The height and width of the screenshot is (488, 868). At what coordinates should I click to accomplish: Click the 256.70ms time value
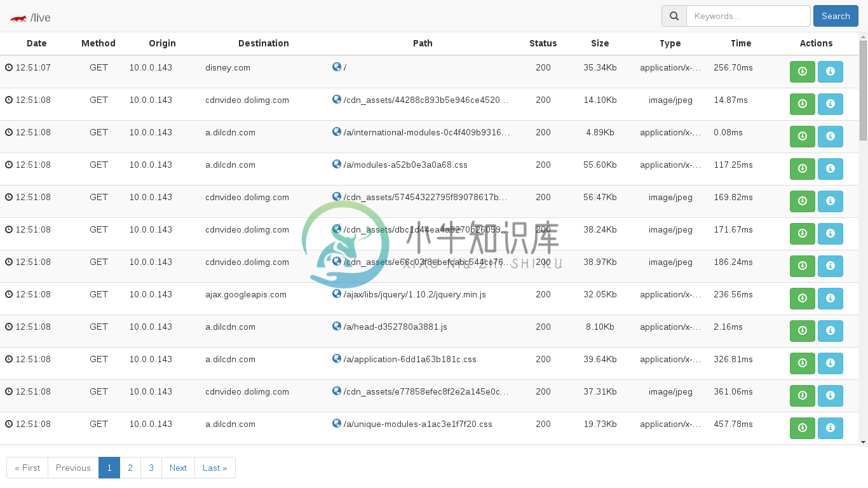[x=733, y=67]
